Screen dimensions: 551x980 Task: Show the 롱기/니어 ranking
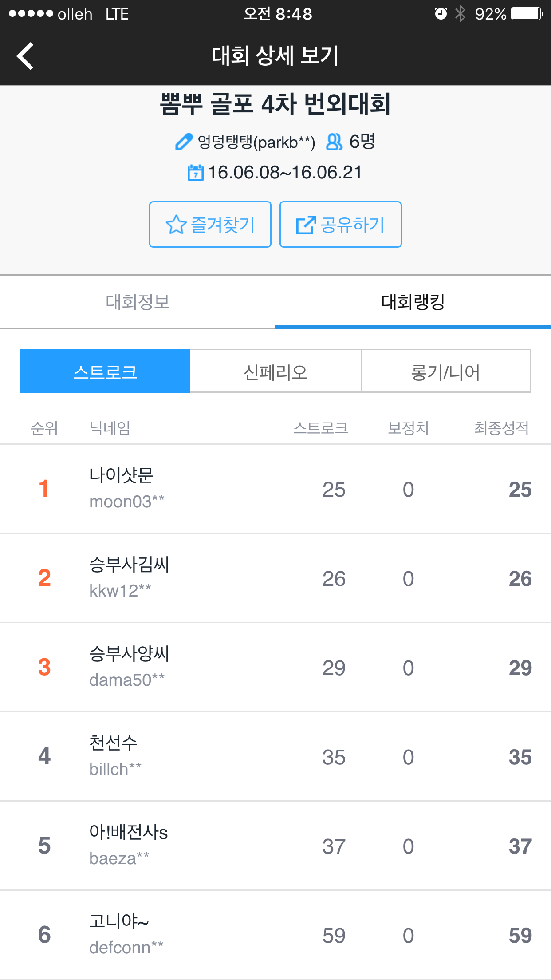pyautogui.click(x=446, y=371)
